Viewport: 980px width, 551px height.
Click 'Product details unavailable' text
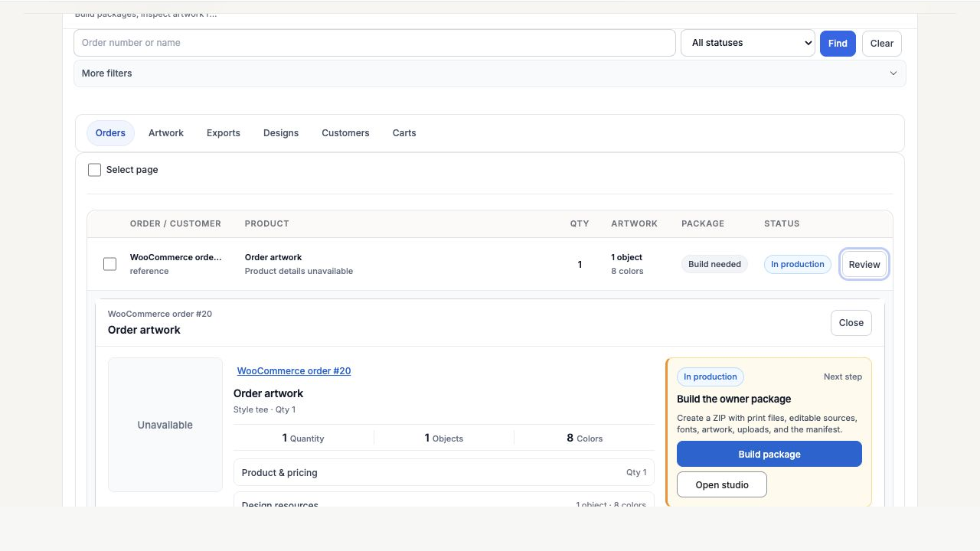[299, 271]
